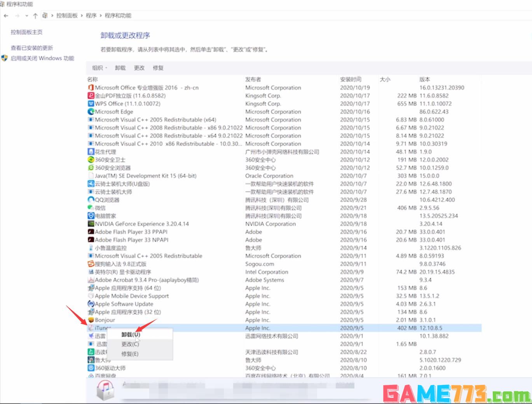The image size is (532, 404).
Task: Expand the 程序 breadcrumb chevron
Action: point(101,16)
